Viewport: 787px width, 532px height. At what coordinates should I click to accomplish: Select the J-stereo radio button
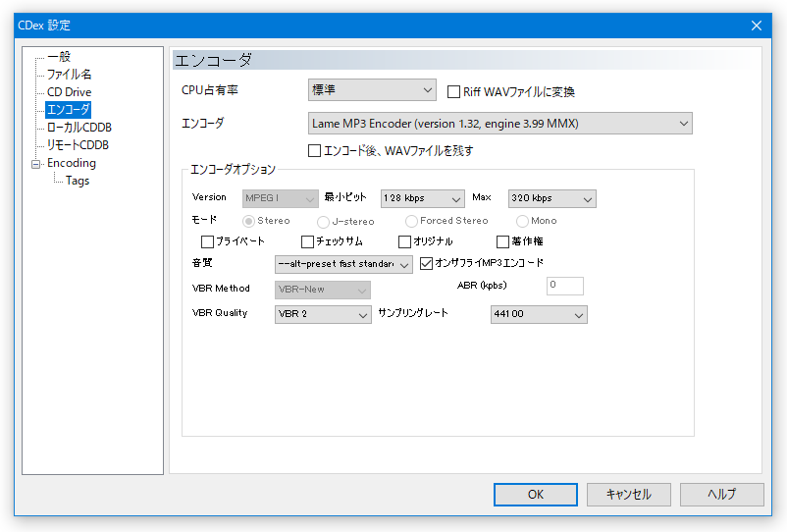pyautogui.click(x=323, y=221)
